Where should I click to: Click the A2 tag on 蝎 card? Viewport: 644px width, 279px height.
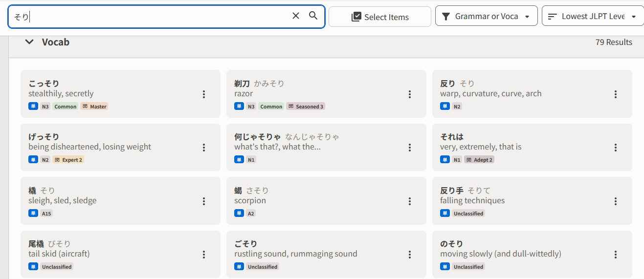point(251,214)
